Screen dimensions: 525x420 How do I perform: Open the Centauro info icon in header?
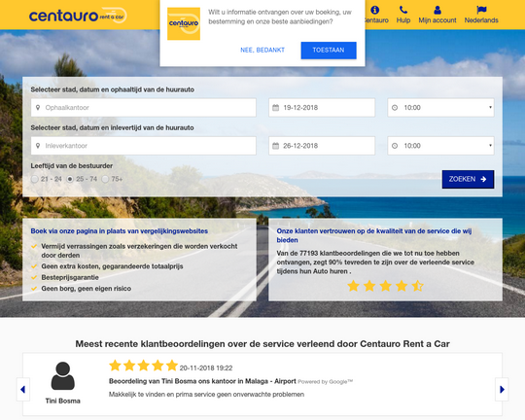click(x=375, y=10)
